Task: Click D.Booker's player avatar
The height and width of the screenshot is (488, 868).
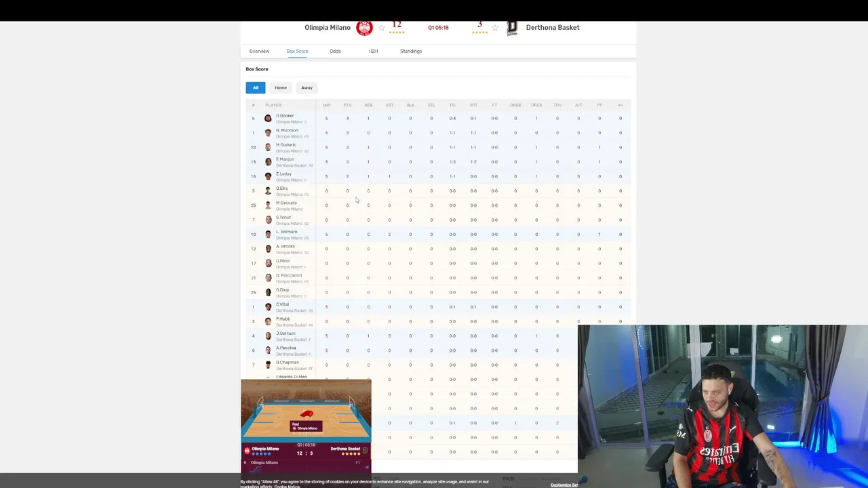Action: click(268, 119)
